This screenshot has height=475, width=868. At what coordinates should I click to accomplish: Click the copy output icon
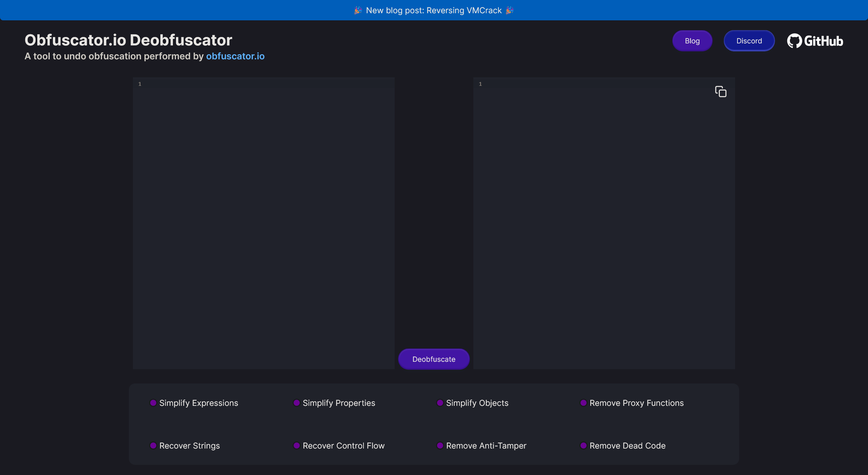click(721, 92)
